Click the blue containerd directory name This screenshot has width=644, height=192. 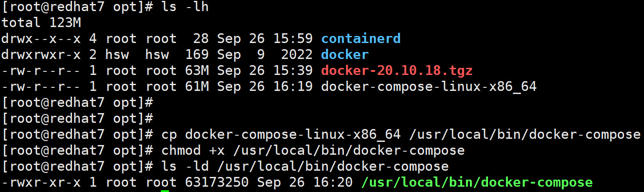[360, 39]
